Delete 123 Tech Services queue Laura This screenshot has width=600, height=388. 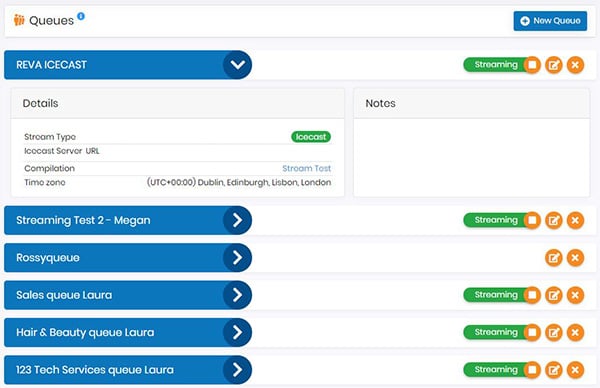point(575,370)
